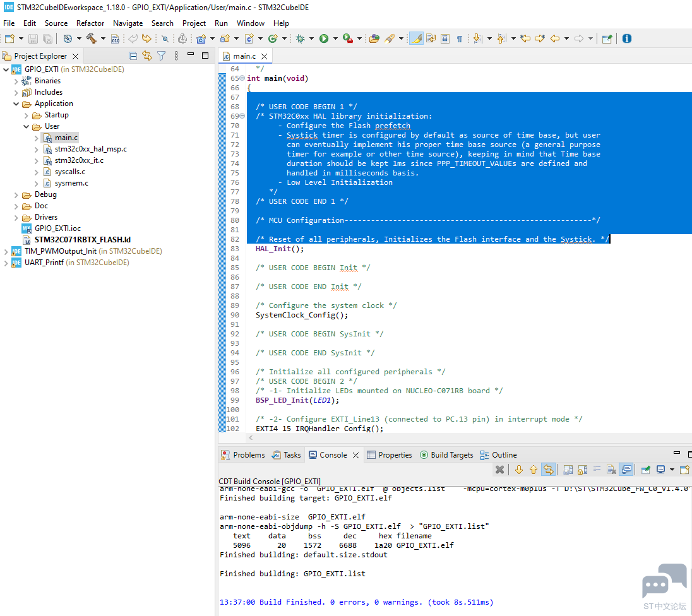The height and width of the screenshot is (616, 692).
Task: Click the Next Annotation down-arrow icon
Action: [x=477, y=39]
